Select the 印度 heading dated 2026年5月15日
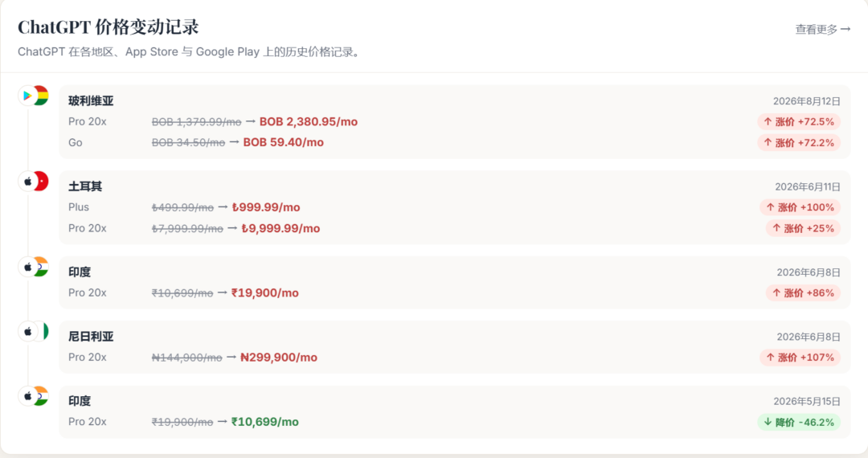 coord(80,401)
